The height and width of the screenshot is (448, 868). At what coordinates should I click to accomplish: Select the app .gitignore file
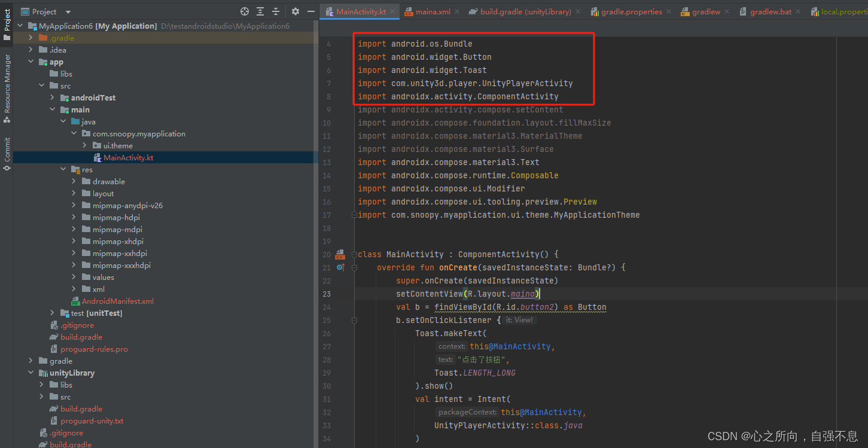77,325
